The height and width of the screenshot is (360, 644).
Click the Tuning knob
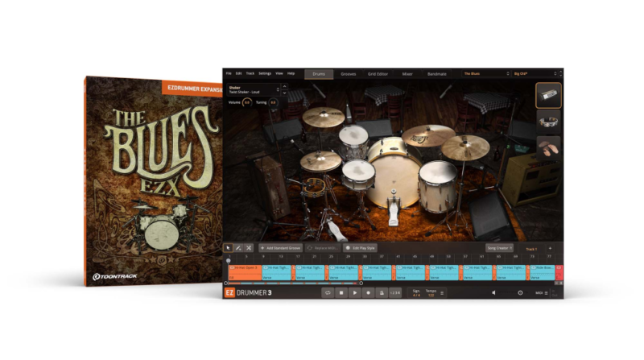273,103
